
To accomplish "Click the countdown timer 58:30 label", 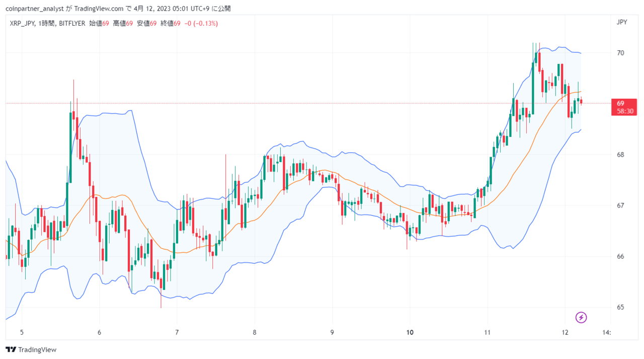I will click(625, 111).
